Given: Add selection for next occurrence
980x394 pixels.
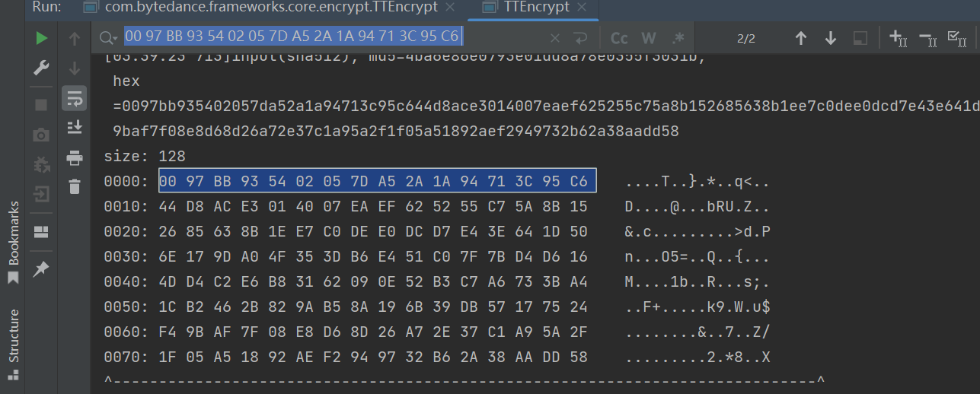Looking at the screenshot, I should (x=898, y=38).
